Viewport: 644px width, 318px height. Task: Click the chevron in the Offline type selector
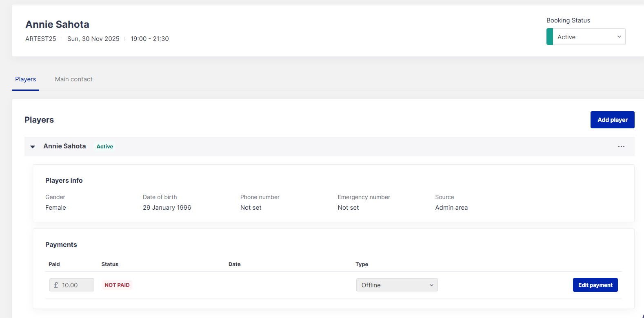coord(431,285)
